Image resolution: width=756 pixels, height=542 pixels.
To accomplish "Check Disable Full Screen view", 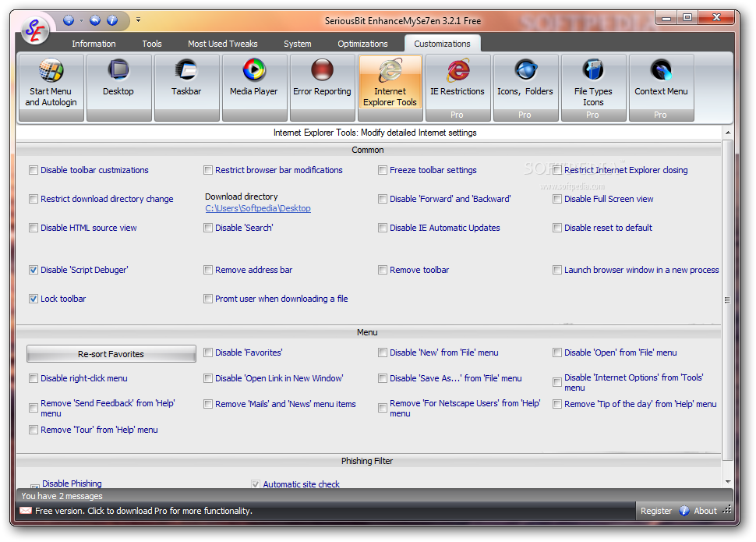I will (557, 199).
